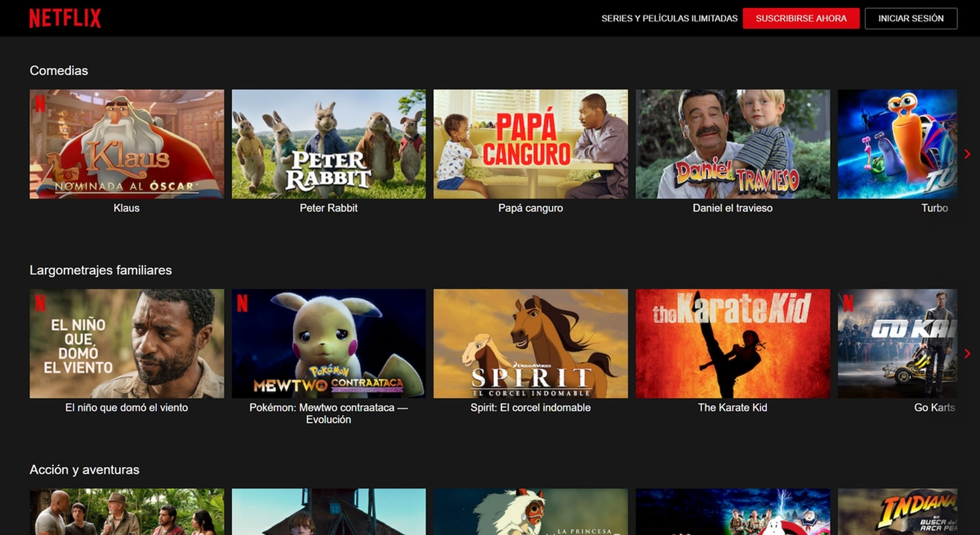
Task: Click the Acción y aventuras section heading
Action: (84, 470)
